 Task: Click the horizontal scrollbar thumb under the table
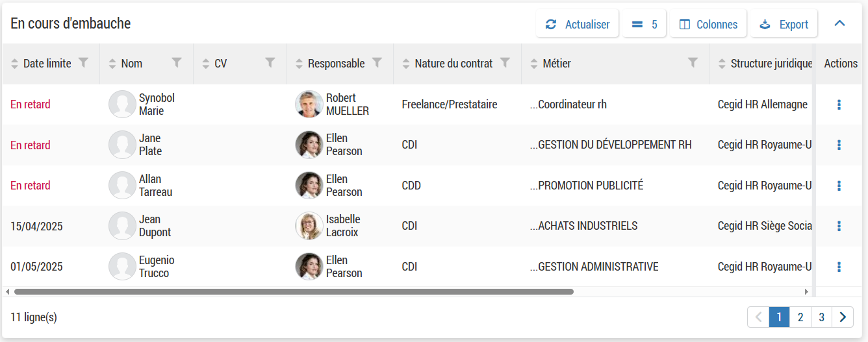pos(294,292)
